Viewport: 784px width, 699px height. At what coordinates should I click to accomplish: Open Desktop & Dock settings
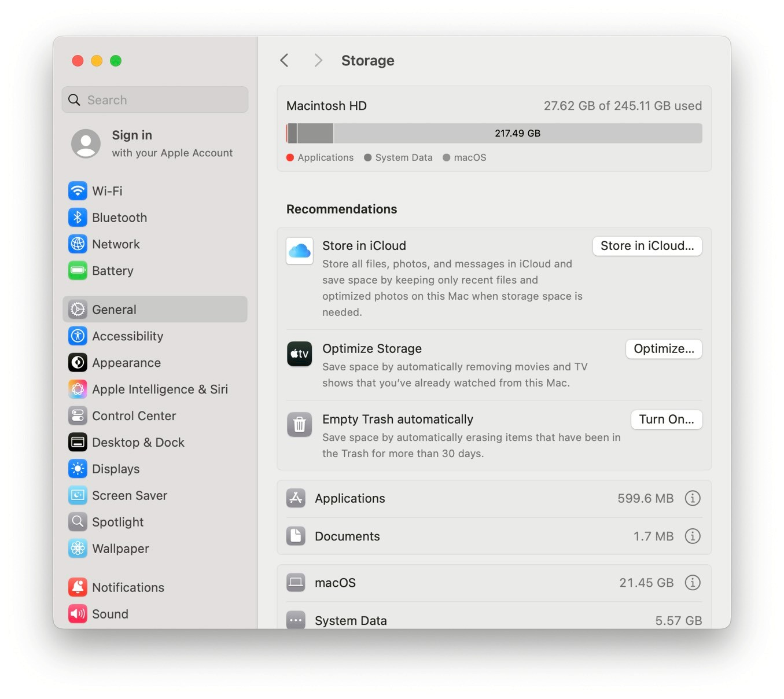138,442
